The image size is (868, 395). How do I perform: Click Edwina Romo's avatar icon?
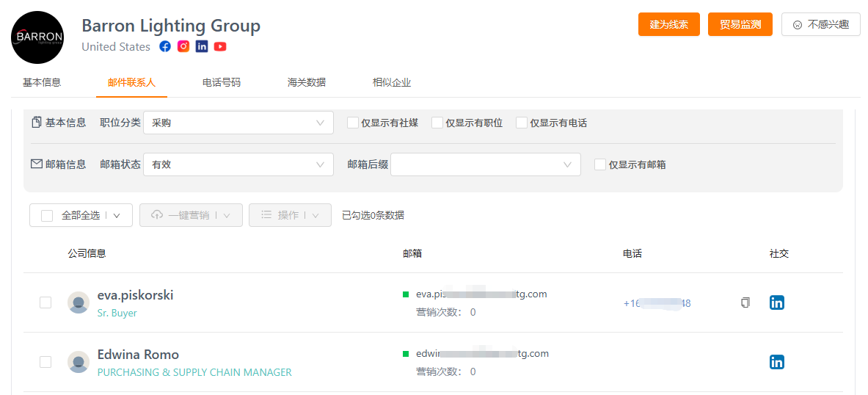pyautogui.click(x=79, y=362)
